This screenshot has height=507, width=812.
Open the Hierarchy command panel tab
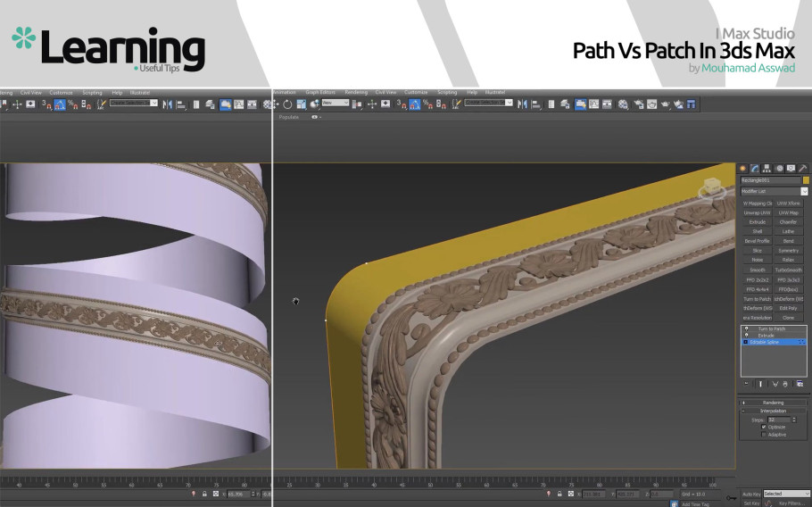767,169
